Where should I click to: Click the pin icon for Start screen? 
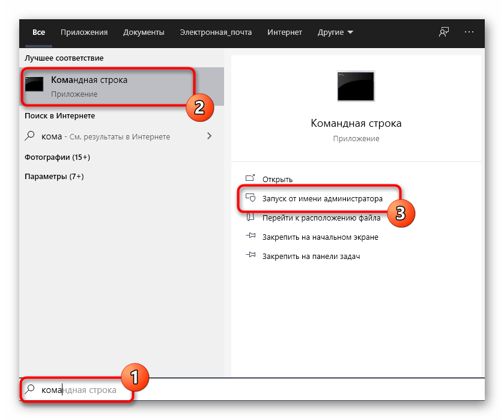point(251,237)
